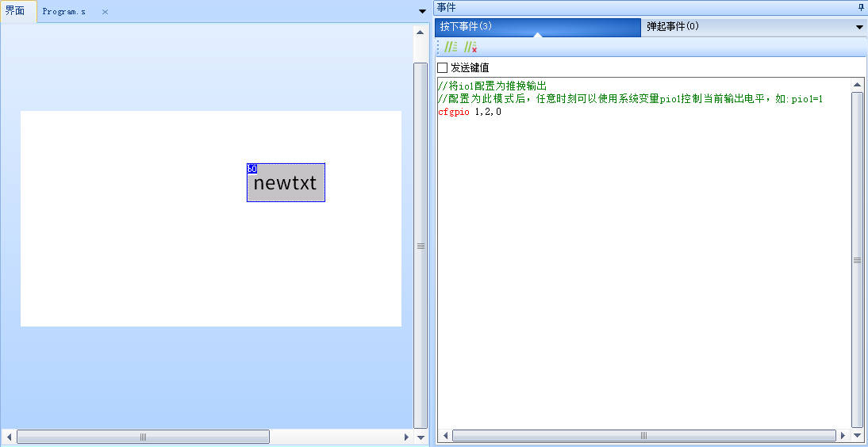Select the newtxt button component on canvas
Image resolution: width=868 pixels, height=447 pixels.
tap(286, 182)
